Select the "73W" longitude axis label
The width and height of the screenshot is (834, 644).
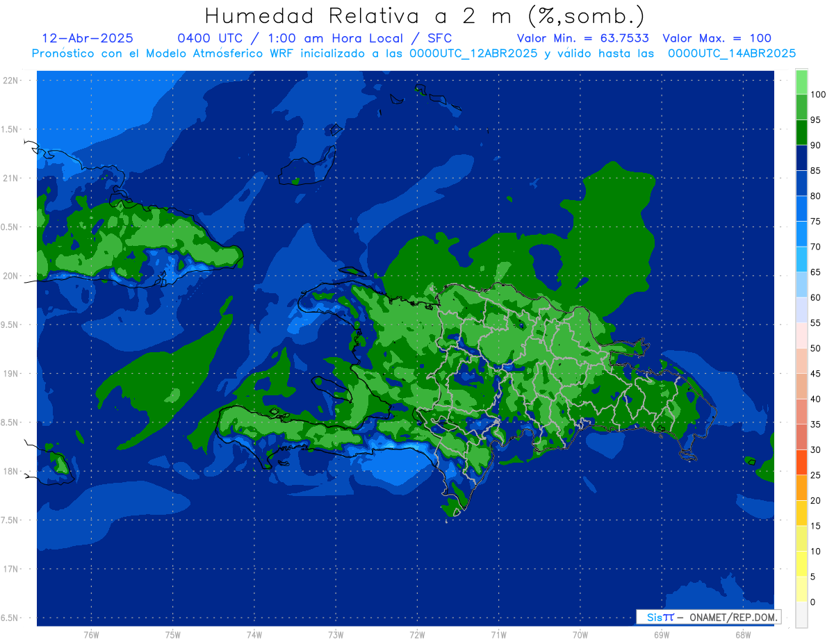335,635
